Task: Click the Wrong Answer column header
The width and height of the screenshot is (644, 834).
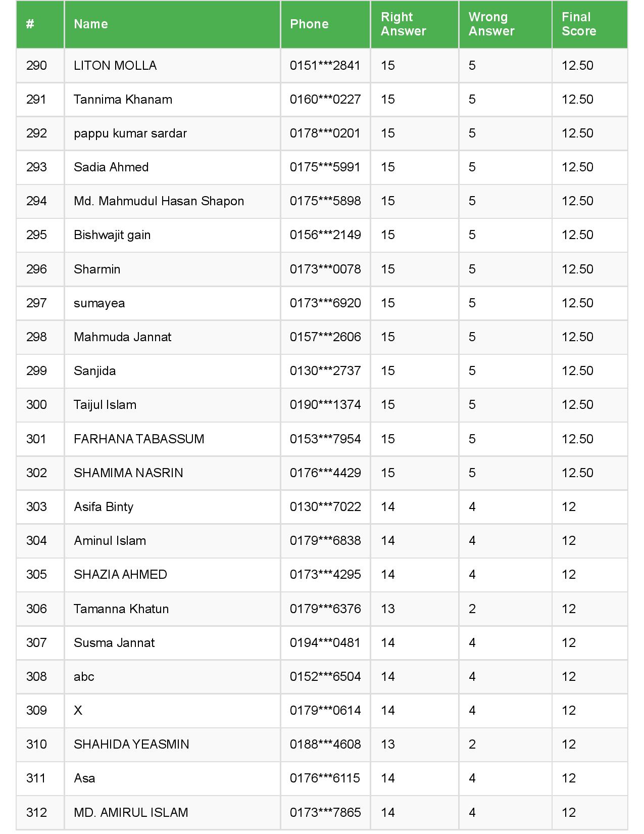Action: (491, 24)
